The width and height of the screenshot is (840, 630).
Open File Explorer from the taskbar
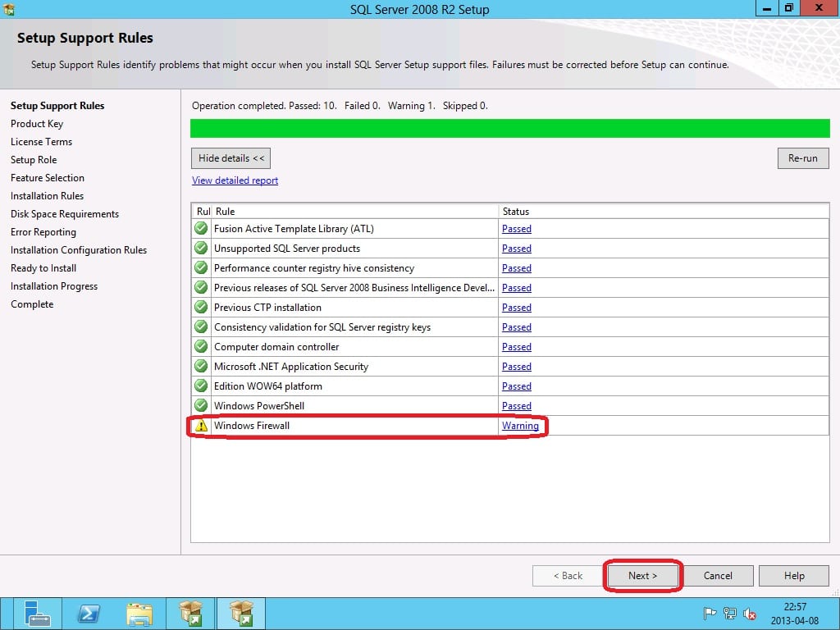click(139, 614)
